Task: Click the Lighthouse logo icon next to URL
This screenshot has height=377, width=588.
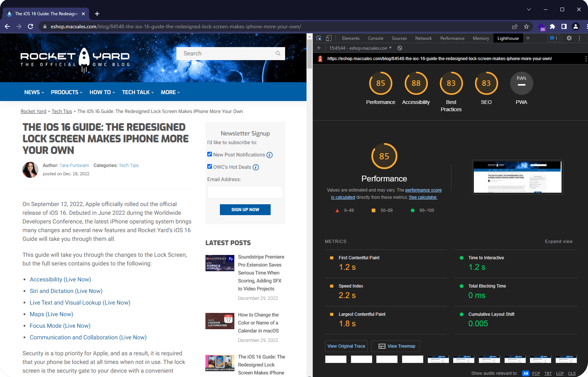Action: tap(320, 59)
